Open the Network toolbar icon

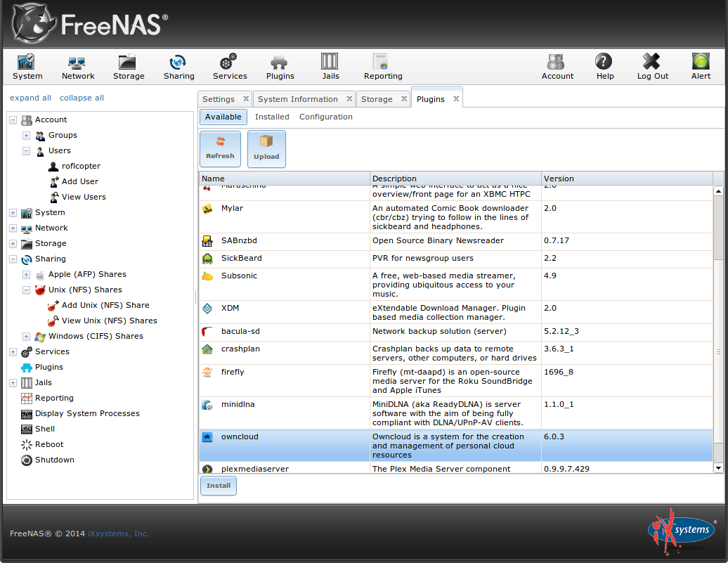[x=77, y=67]
